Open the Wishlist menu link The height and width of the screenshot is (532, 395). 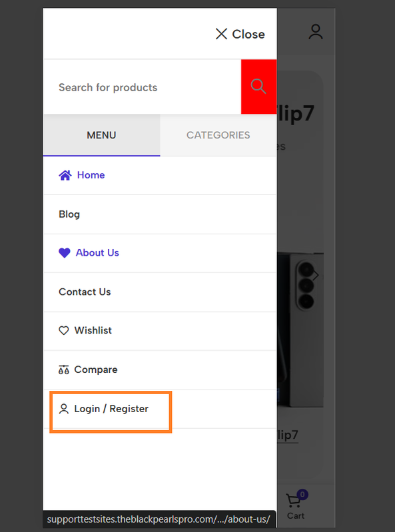[93, 330]
